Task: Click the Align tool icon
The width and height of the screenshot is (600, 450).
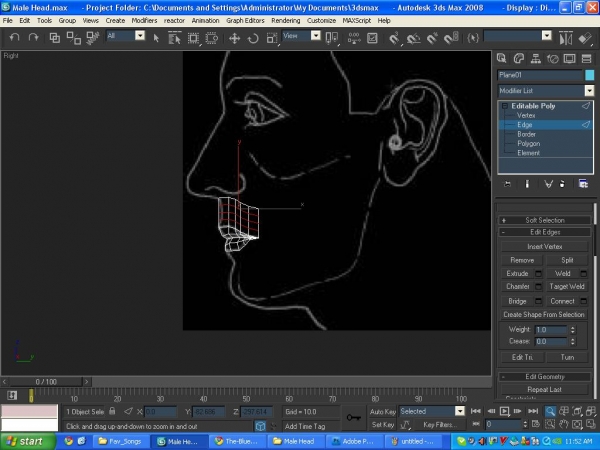Action: click(585, 38)
